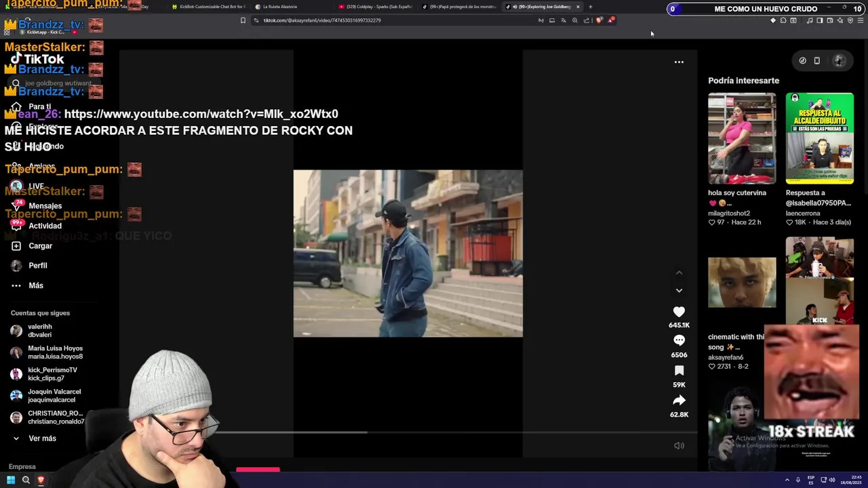The height and width of the screenshot is (488, 868).
Task: Click the 6506 comments count
Action: 679,355
